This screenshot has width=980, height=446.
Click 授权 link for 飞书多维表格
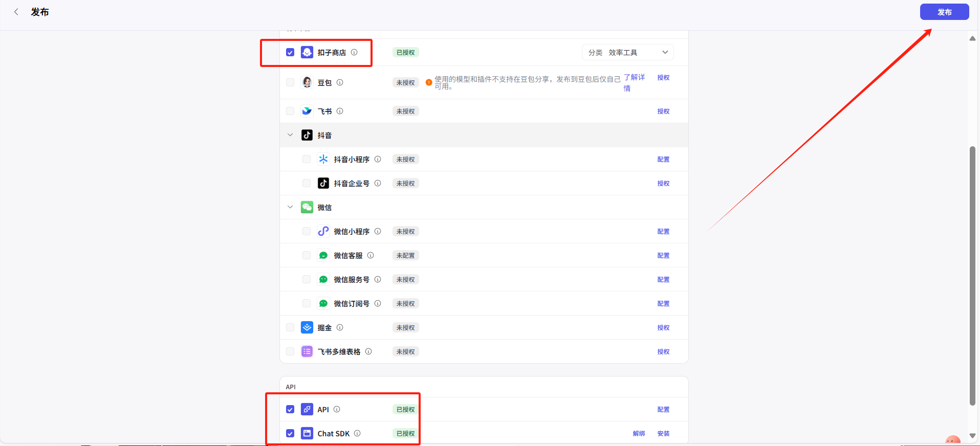663,351
